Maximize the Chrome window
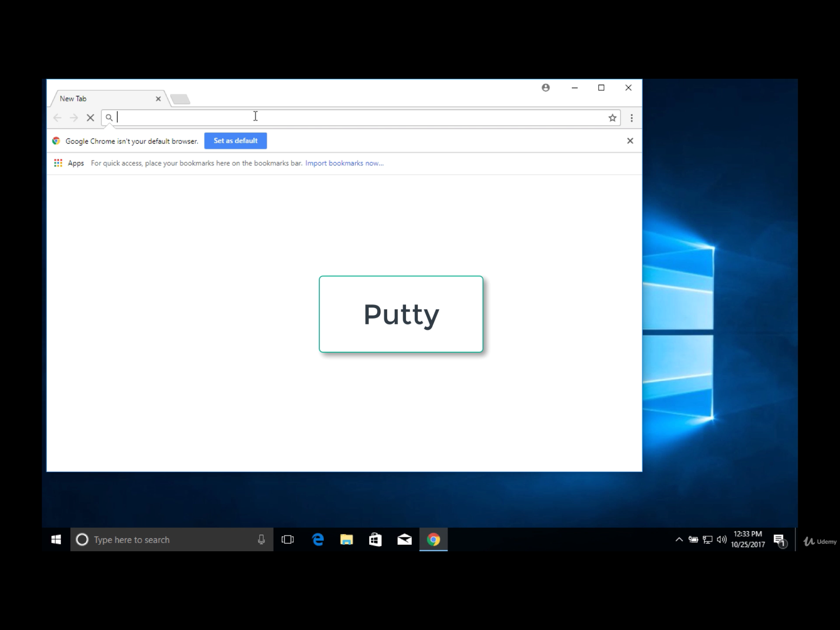840x630 pixels. pos(601,88)
